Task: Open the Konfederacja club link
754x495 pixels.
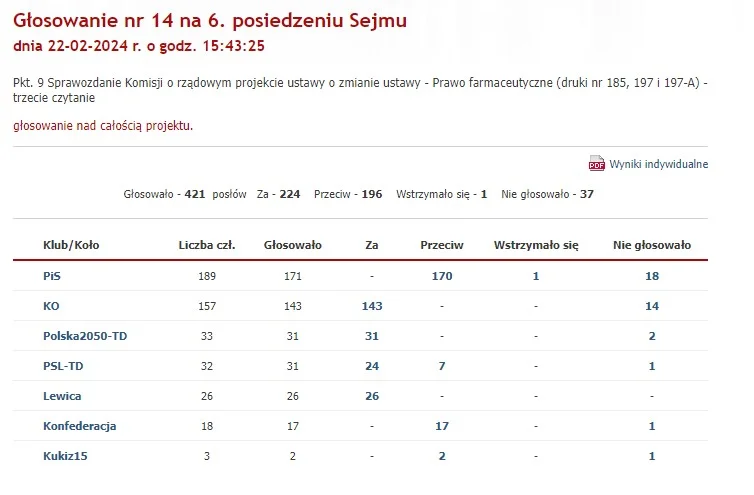Action: point(79,426)
